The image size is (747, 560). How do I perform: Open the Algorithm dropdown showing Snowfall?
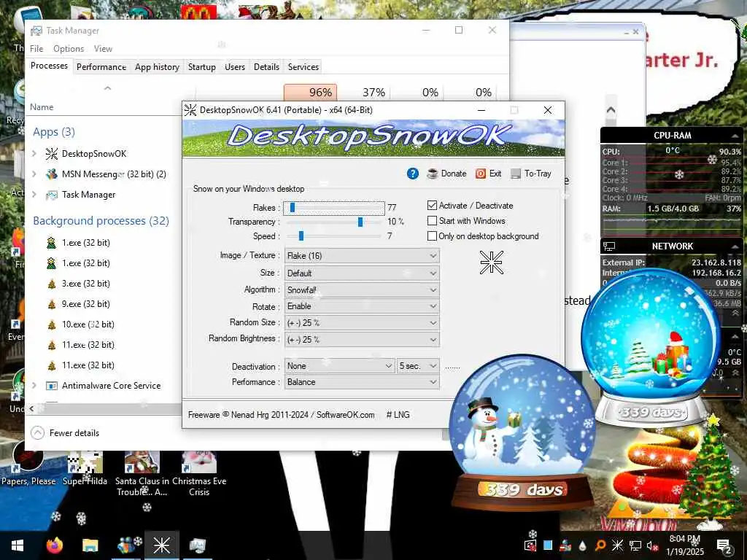pos(362,290)
